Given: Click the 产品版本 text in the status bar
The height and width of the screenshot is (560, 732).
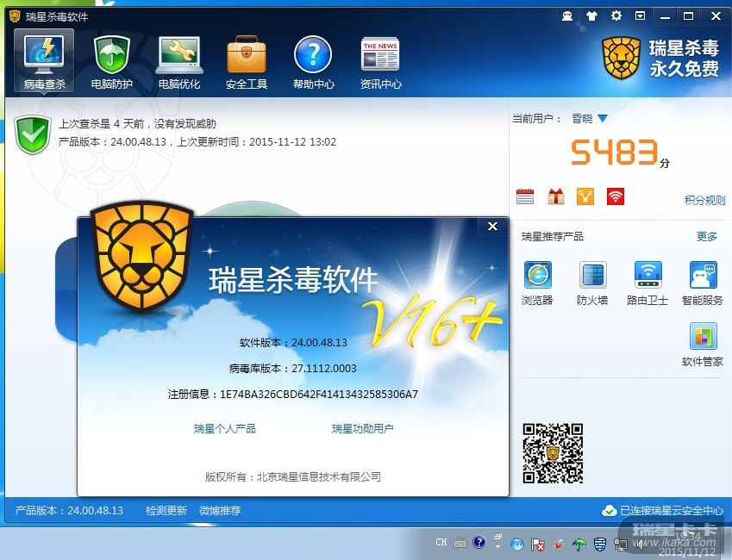Looking at the screenshot, I should [69, 511].
